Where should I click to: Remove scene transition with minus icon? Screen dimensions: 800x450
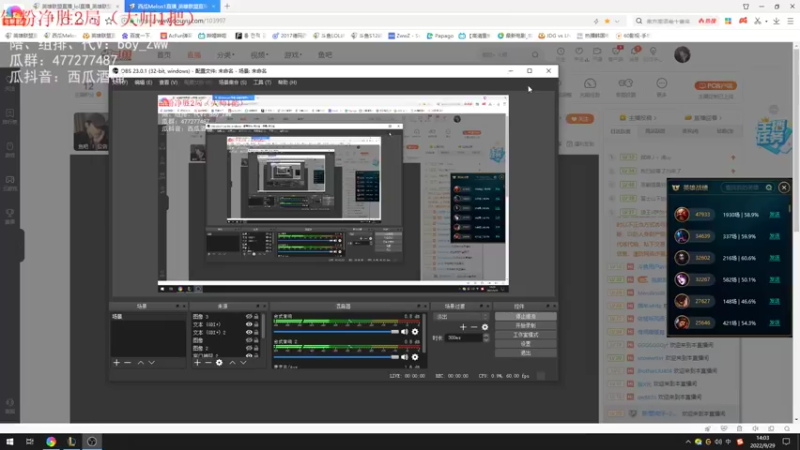click(x=474, y=327)
